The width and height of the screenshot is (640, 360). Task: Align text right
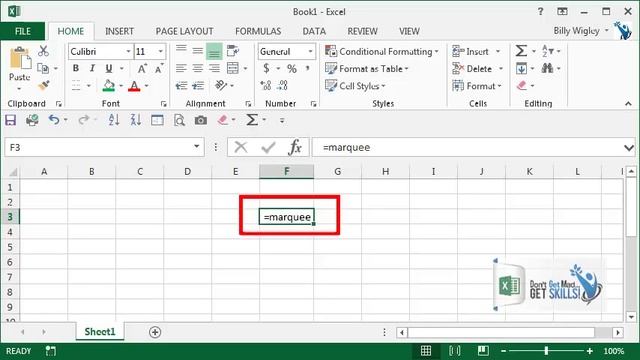214,68
